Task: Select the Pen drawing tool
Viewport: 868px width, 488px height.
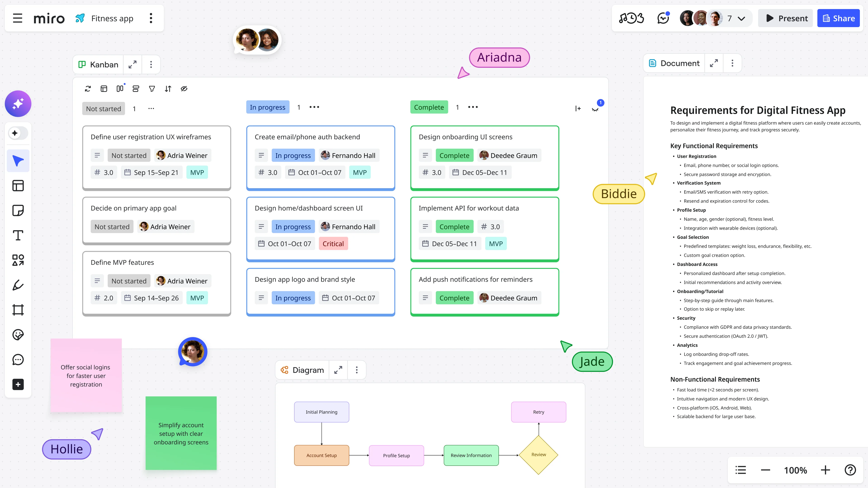Action: click(18, 285)
